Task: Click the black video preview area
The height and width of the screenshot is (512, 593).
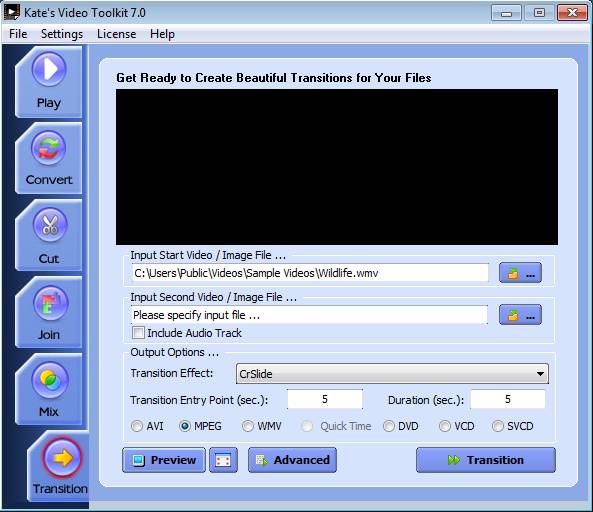Action: tap(337, 167)
